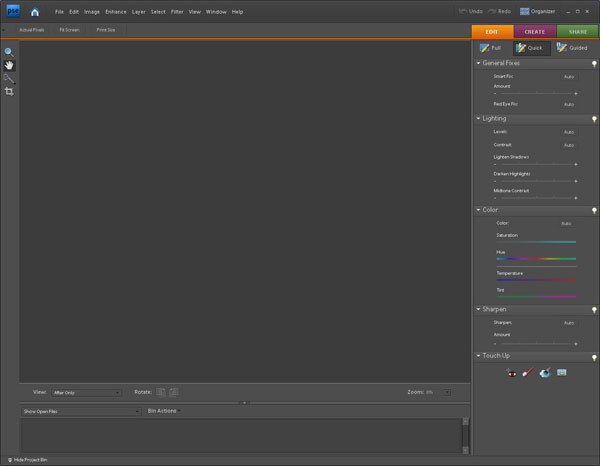Viewport: 600px width, 466px height.
Task: Open the SHARE tab
Action: pyautogui.click(x=577, y=32)
